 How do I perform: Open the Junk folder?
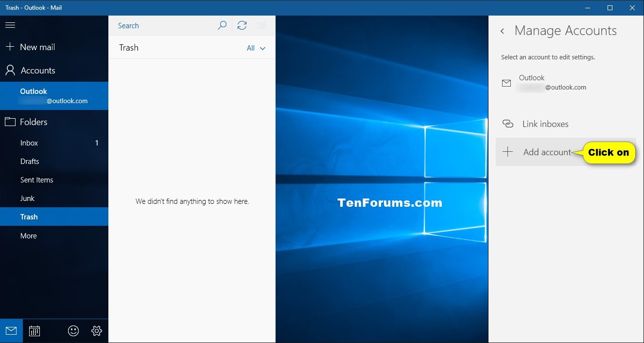click(54, 199)
